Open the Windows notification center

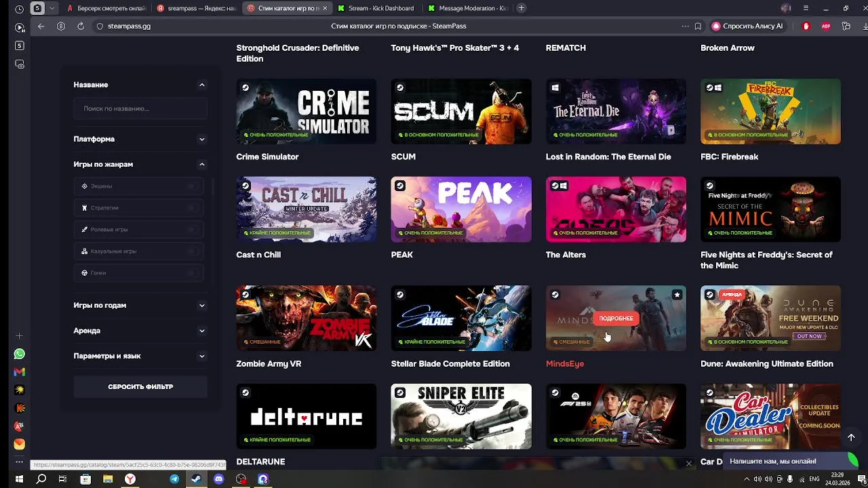click(863, 479)
